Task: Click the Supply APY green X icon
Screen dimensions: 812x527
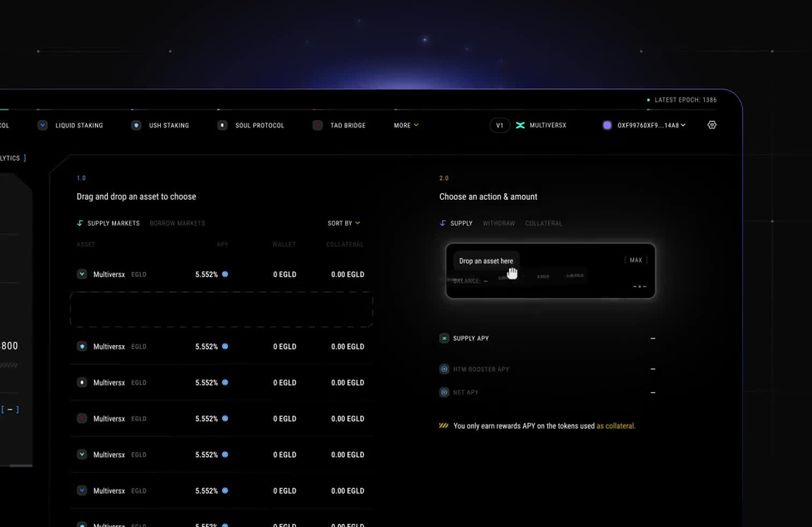Action: point(444,338)
